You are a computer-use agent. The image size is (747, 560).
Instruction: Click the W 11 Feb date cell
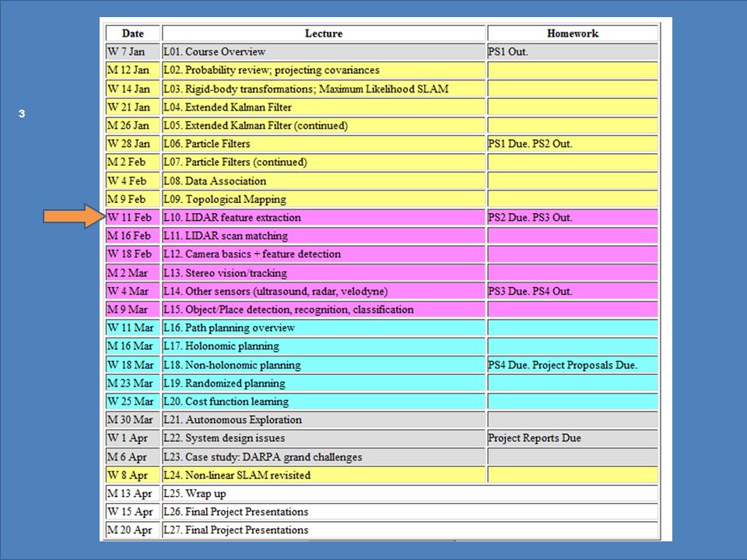click(x=132, y=217)
